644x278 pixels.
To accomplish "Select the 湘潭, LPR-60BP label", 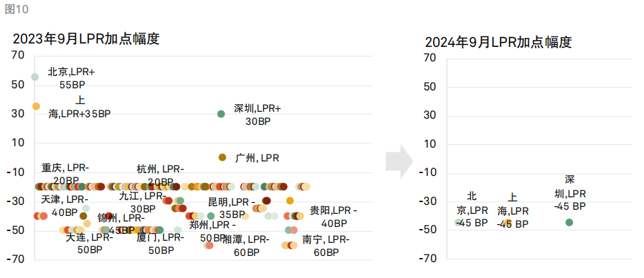I will click(246, 246).
